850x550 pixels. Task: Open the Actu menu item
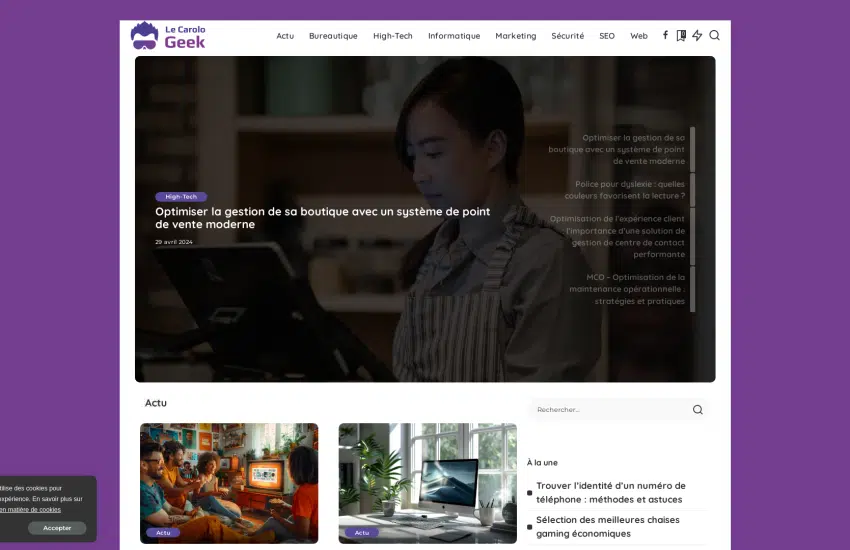click(x=285, y=36)
